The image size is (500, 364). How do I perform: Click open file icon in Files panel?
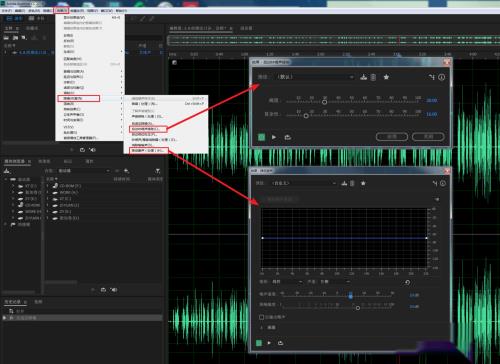[x=6, y=38]
